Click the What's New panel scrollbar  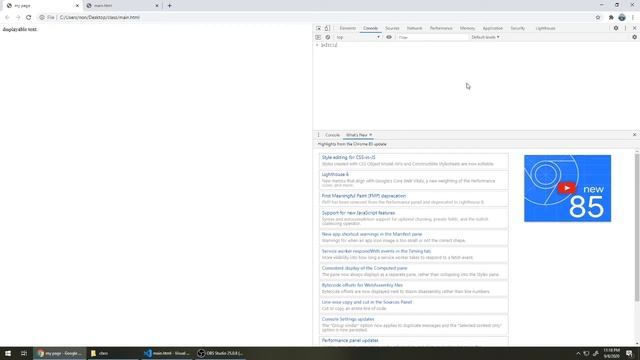(x=637, y=227)
